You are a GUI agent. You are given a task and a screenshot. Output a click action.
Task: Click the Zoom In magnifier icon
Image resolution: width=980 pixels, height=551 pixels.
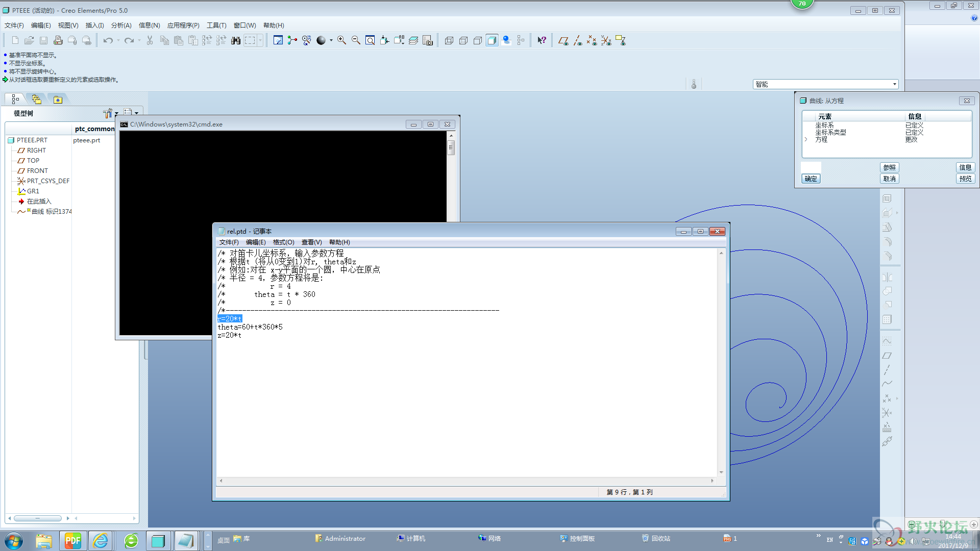point(341,40)
